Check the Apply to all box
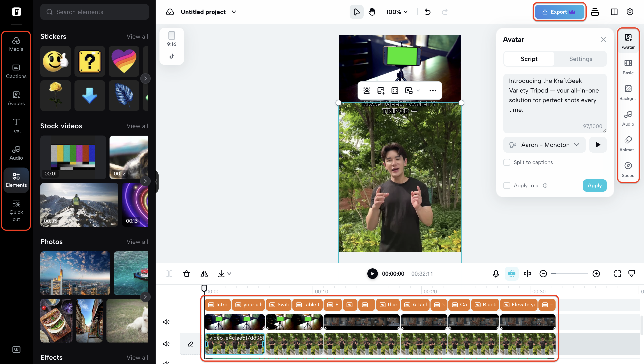The height and width of the screenshot is (364, 644). pos(507,186)
